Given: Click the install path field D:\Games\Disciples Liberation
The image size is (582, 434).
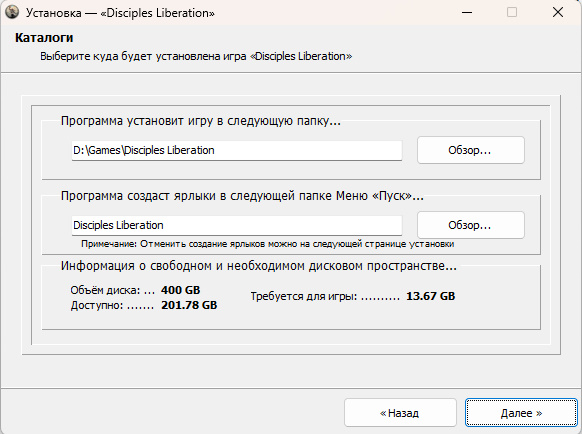Looking at the screenshot, I should click(237, 150).
